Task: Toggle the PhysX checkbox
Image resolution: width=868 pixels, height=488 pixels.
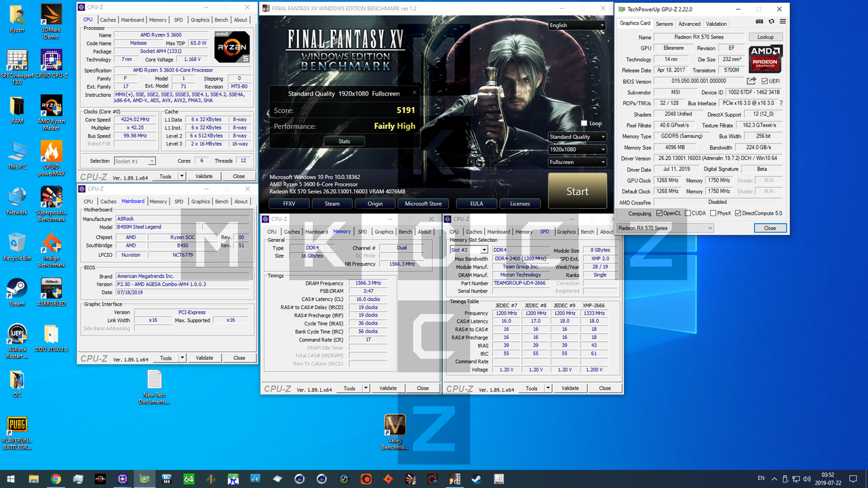Action: 714,213
